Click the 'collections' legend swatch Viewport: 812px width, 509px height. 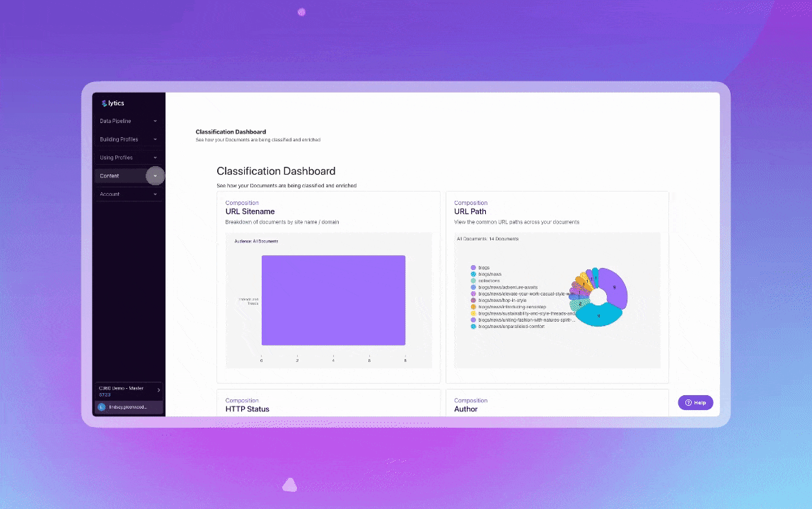click(473, 281)
